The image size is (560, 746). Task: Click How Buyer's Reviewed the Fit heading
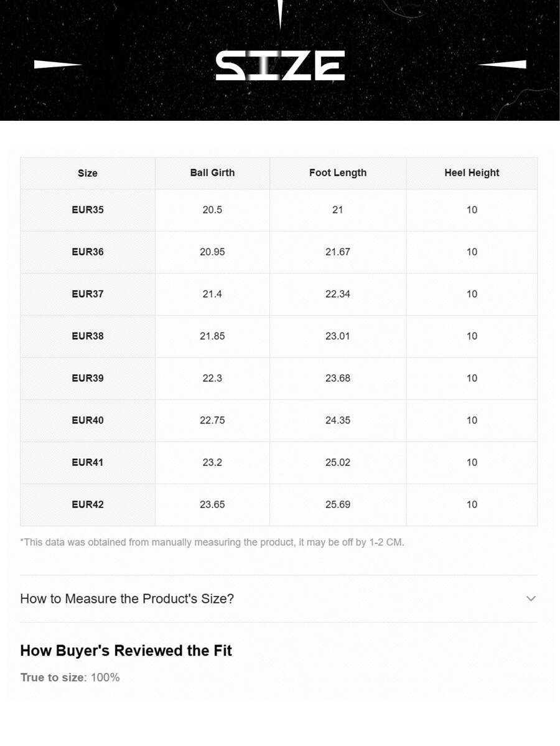click(x=126, y=651)
